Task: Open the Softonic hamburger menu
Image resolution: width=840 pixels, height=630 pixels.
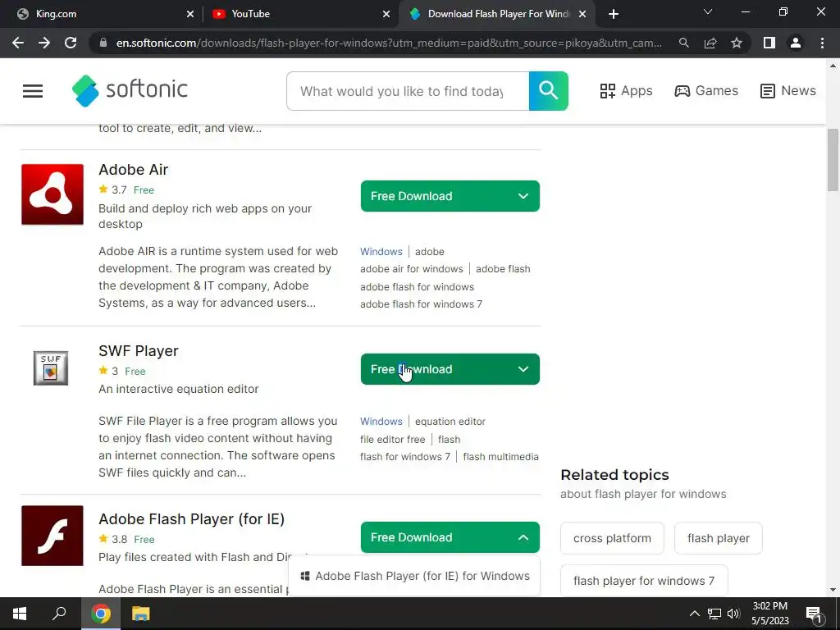Action: point(33,91)
